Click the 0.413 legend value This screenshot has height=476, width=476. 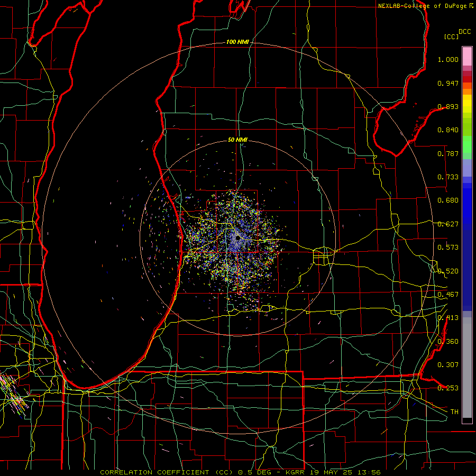448,318
